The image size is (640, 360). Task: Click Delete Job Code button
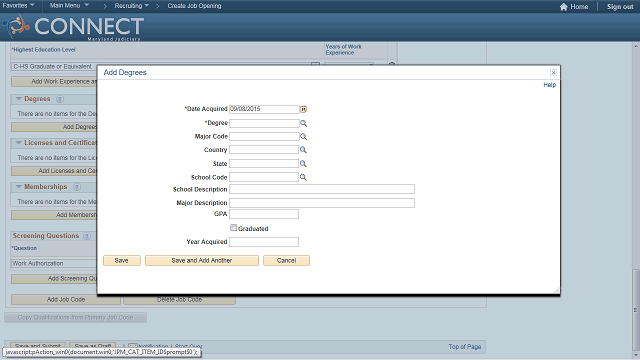pos(179,300)
